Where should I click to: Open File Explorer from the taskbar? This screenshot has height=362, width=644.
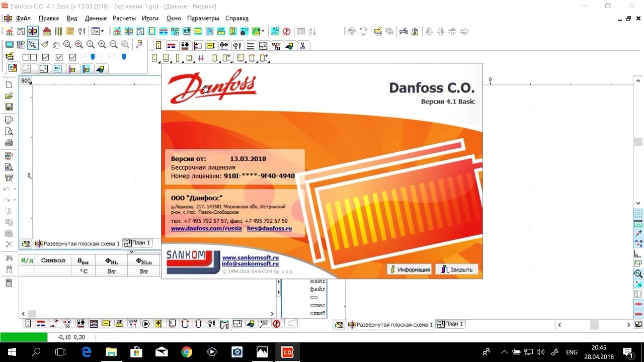pos(111,352)
